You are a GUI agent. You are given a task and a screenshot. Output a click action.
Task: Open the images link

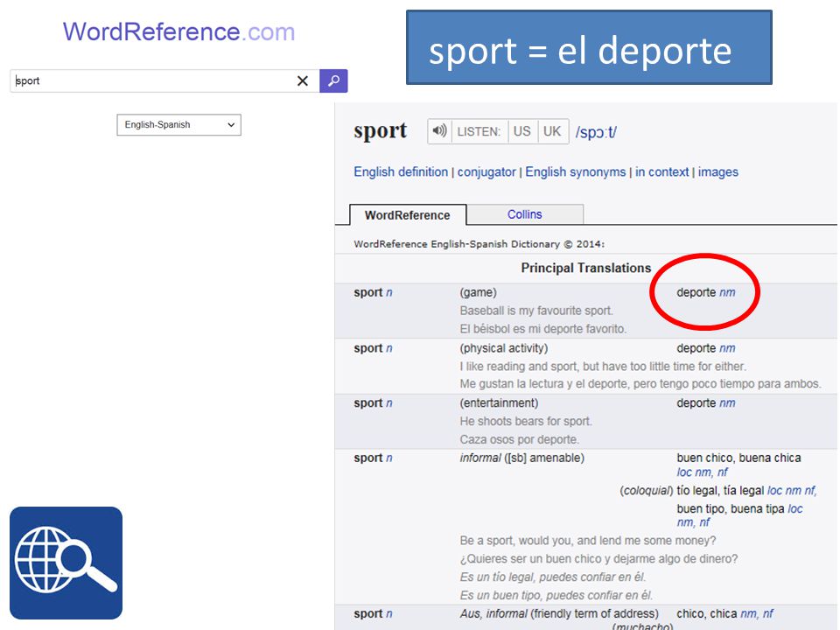(x=717, y=172)
